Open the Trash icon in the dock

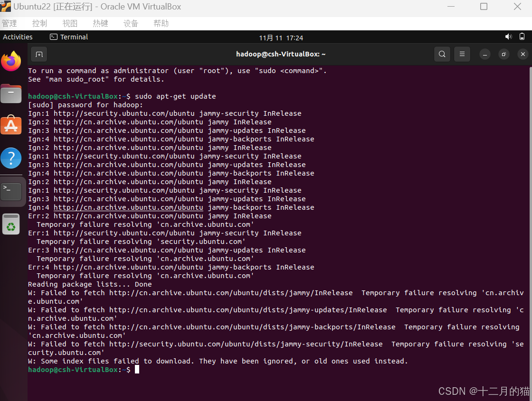[11, 224]
